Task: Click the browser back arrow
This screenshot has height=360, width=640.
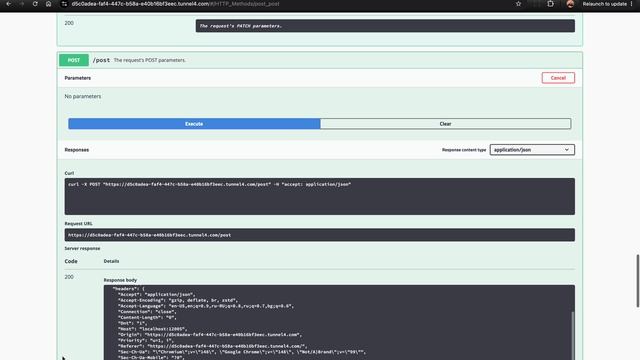Action: tap(9, 4)
